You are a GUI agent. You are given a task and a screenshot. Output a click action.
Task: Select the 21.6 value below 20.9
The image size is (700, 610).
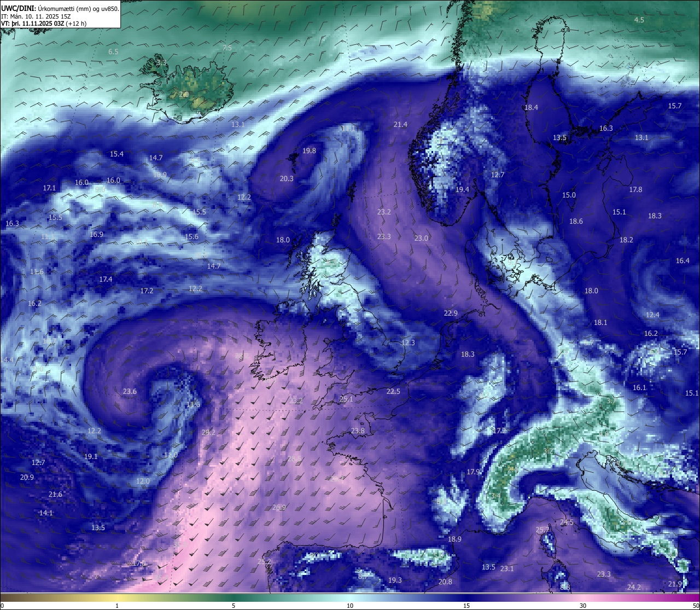55,495
